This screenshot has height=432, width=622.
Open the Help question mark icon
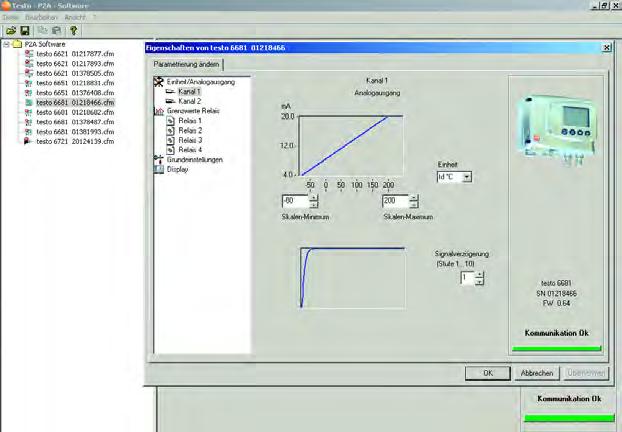tap(73, 31)
